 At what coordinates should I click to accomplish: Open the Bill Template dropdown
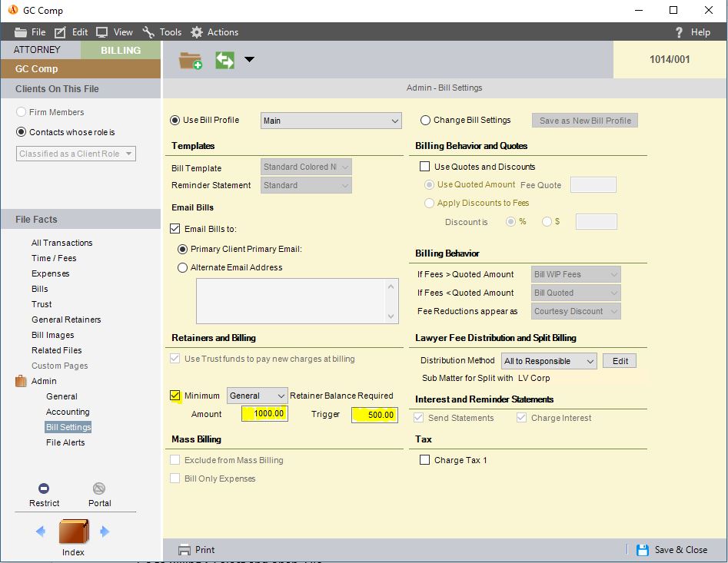(x=306, y=167)
